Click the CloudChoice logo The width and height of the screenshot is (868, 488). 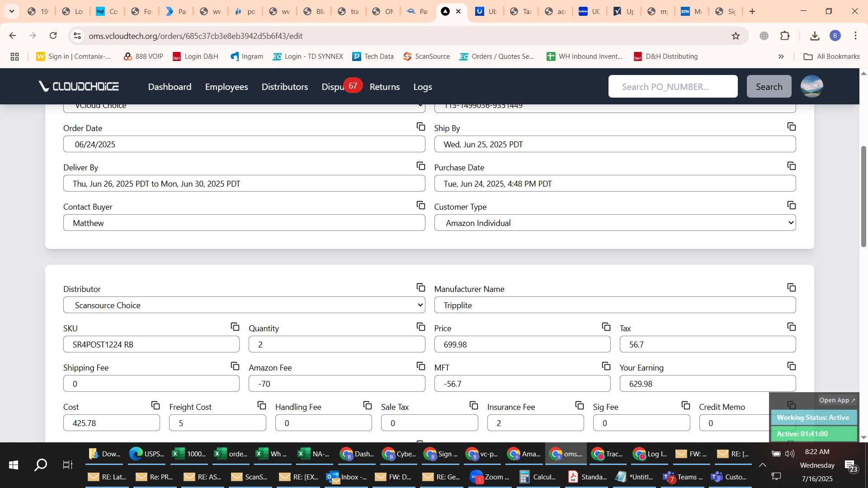point(79,86)
